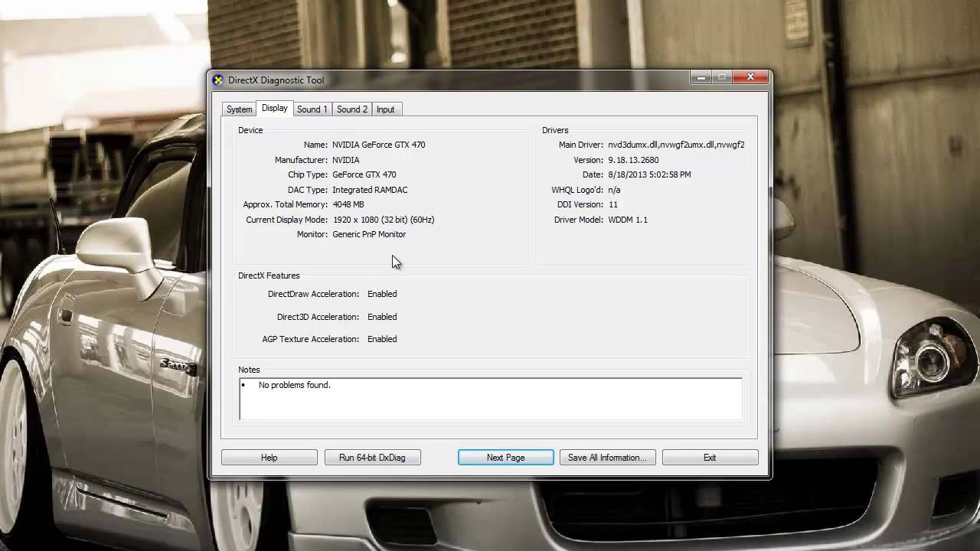Click the Exit button

click(x=710, y=458)
